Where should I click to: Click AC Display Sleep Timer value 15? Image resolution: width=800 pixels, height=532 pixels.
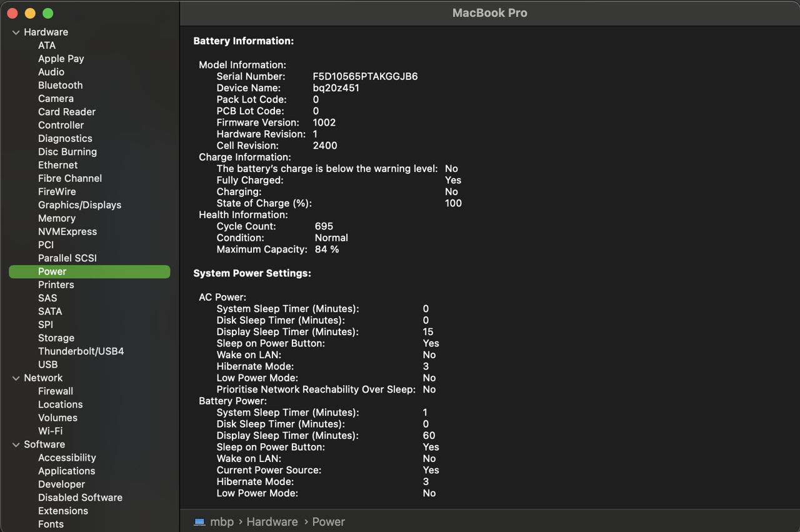(428, 332)
